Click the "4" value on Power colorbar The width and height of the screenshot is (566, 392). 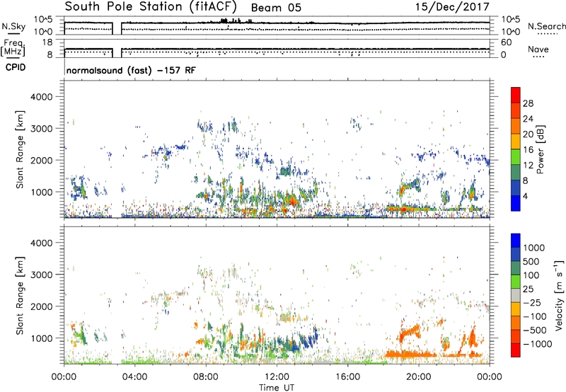pos(525,197)
